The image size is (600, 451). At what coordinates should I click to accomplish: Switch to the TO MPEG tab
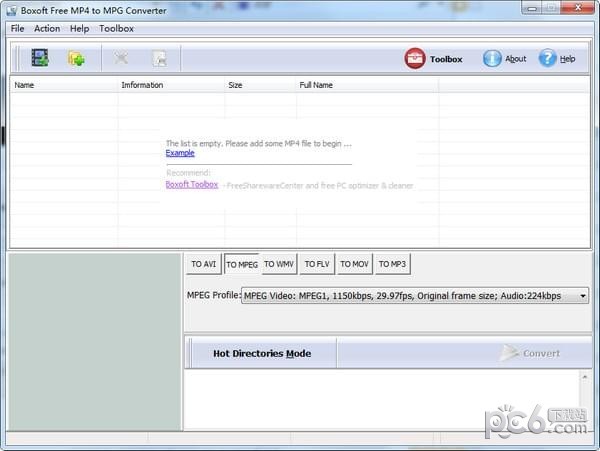coord(242,264)
